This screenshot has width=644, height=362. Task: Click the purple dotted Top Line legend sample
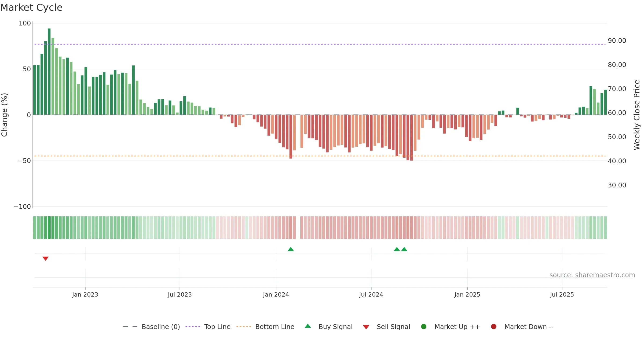pos(193,327)
